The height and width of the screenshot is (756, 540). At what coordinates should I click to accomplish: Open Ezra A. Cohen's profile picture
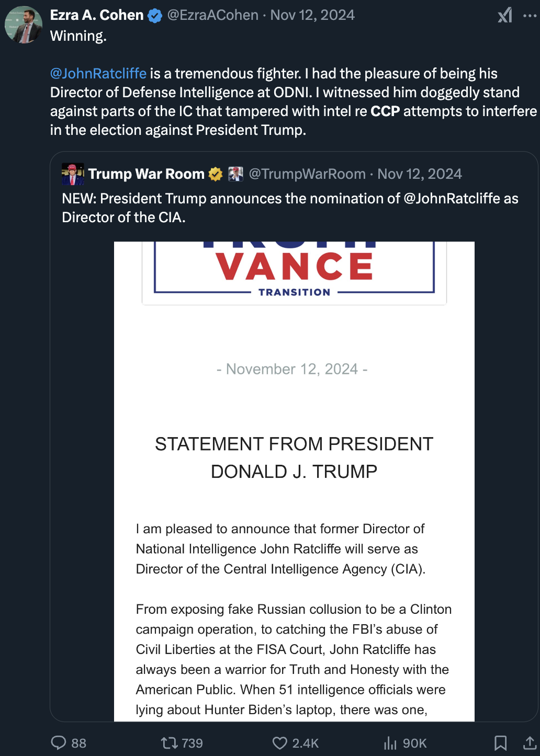24,25
